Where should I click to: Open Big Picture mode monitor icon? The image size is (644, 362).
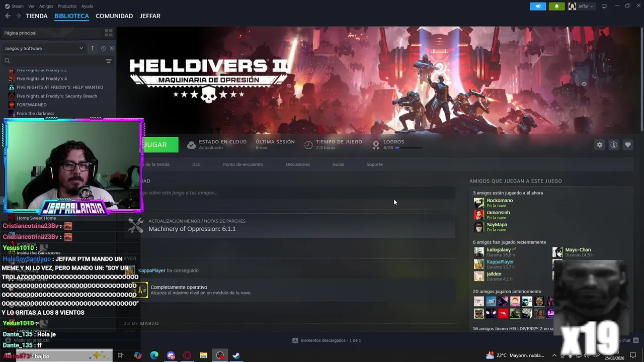click(604, 6)
